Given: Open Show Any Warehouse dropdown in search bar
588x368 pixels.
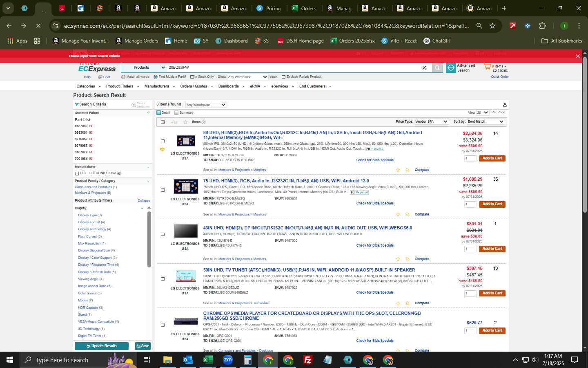Looking at the screenshot, I should coord(247,77).
